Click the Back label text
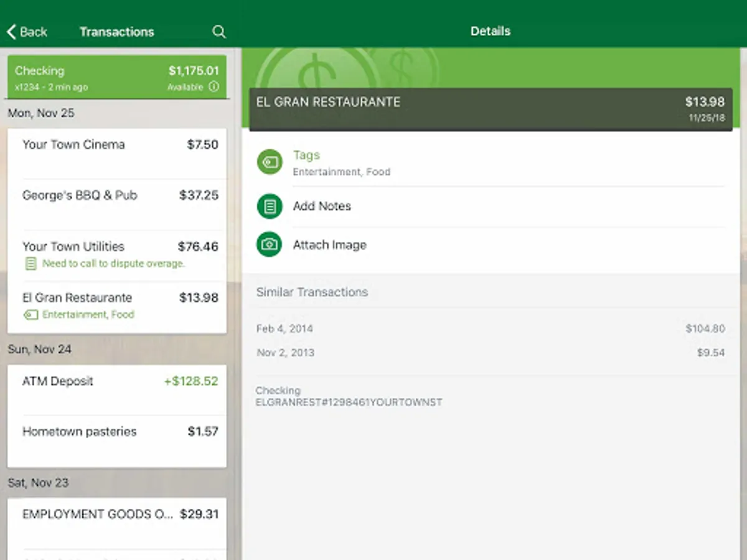 (34, 32)
